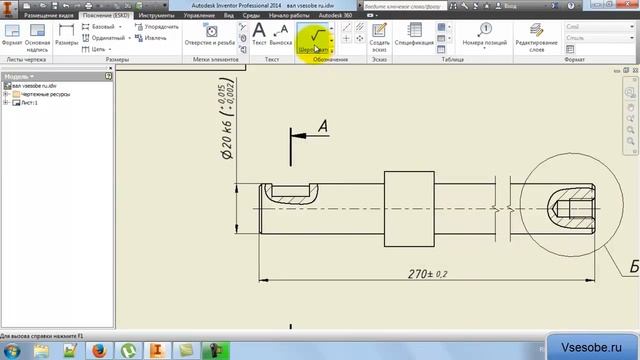640x360 pixels.
Task: Toggle ribbon minimize state button
Action: pos(370,16)
